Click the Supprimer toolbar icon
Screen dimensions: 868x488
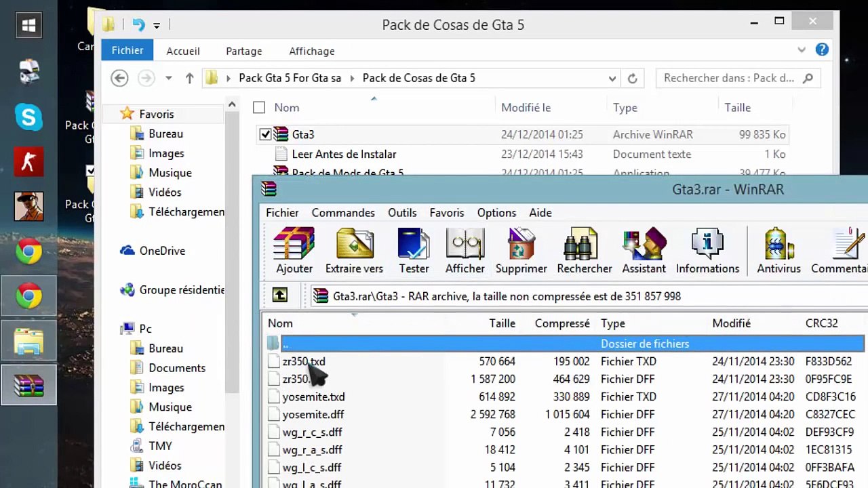521,251
